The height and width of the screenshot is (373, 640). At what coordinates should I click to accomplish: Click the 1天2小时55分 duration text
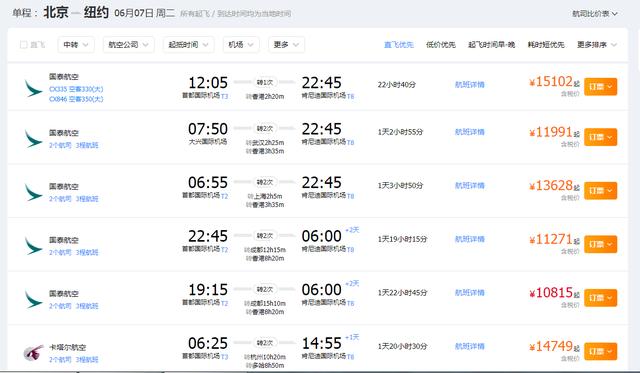[400, 132]
